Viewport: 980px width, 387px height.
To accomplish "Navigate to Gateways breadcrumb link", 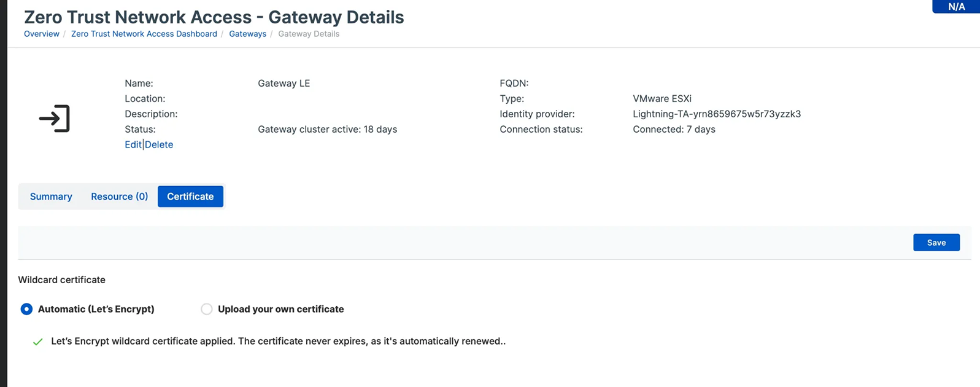I will pyautogui.click(x=247, y=34).
